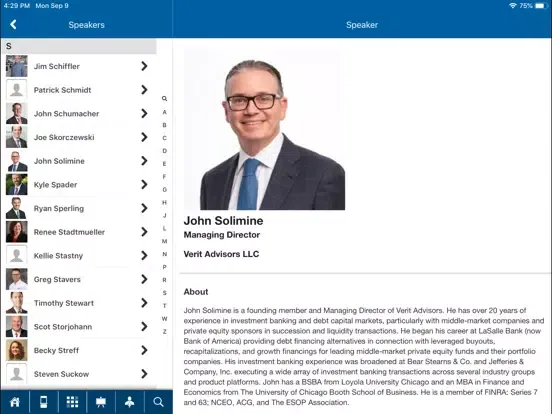Image resolution: width=552 pixels, height=414 pixels.
Task: Expand John Schumacher's chevron
Action: point(144,113)
